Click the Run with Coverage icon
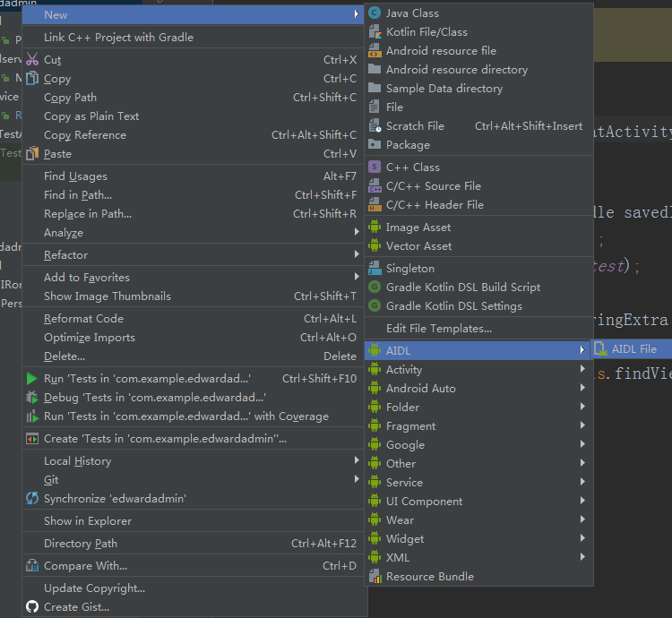 coord(32,416)
